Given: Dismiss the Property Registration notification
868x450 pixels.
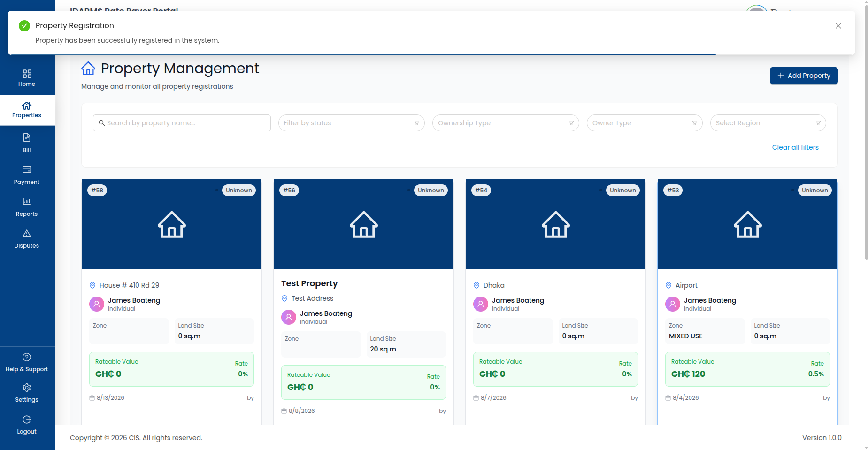Looking at the screenshot, I should point(838,26).
